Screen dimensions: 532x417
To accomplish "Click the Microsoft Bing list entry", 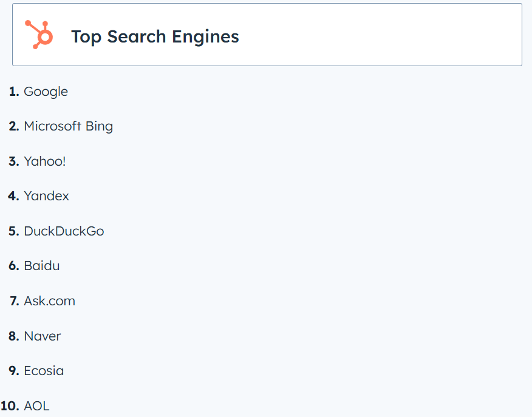I will click(x=68, y=126).
